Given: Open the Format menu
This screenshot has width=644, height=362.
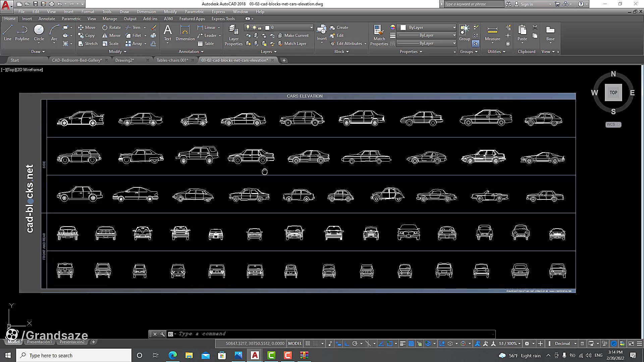Looking at the screenshot, I should (88, 12).
